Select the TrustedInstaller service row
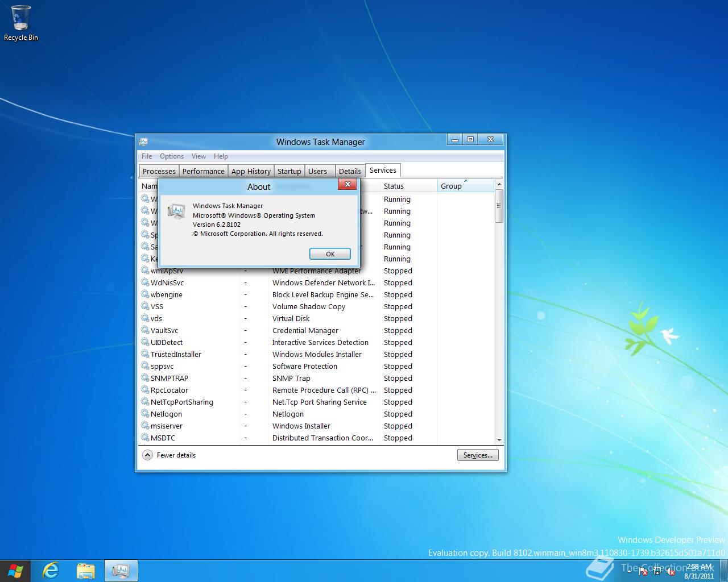Viewport: 728px width, 582px height. (x=176, y=354)
